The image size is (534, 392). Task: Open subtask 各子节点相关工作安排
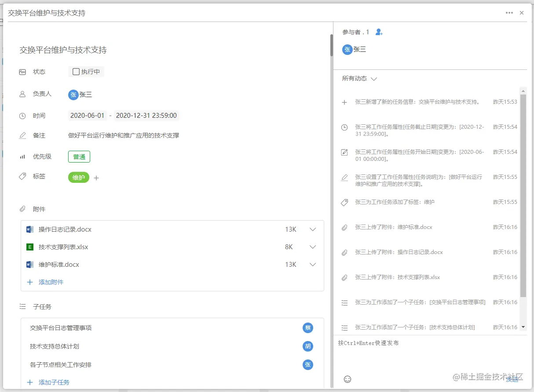point(61,365)
